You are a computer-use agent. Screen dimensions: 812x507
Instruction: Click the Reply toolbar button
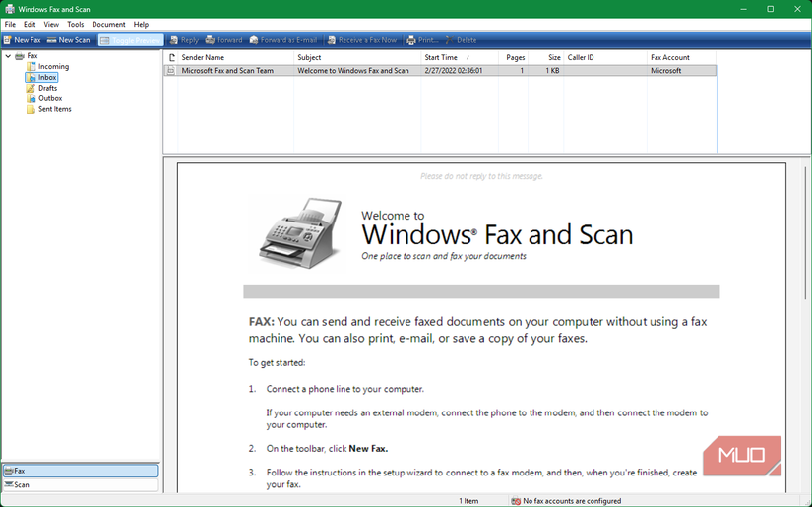[x=184, y=40]
